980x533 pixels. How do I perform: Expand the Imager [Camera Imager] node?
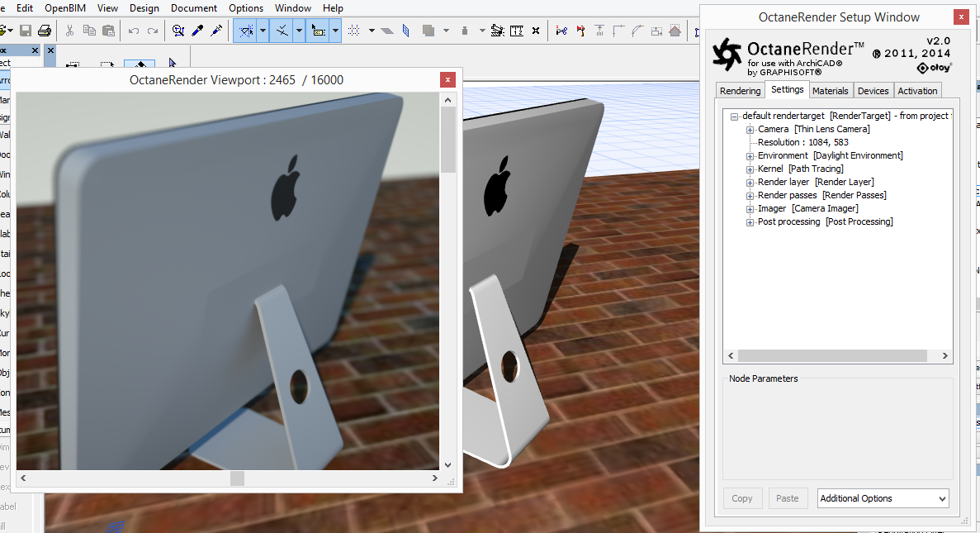click(750, 209)
